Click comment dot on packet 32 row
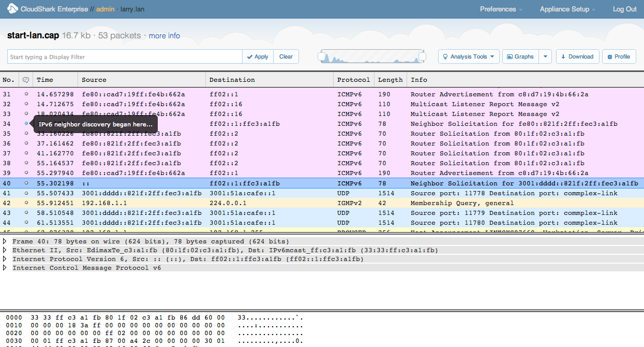The height and width of the screenshot is (347, 644). (x=26, y=104)
